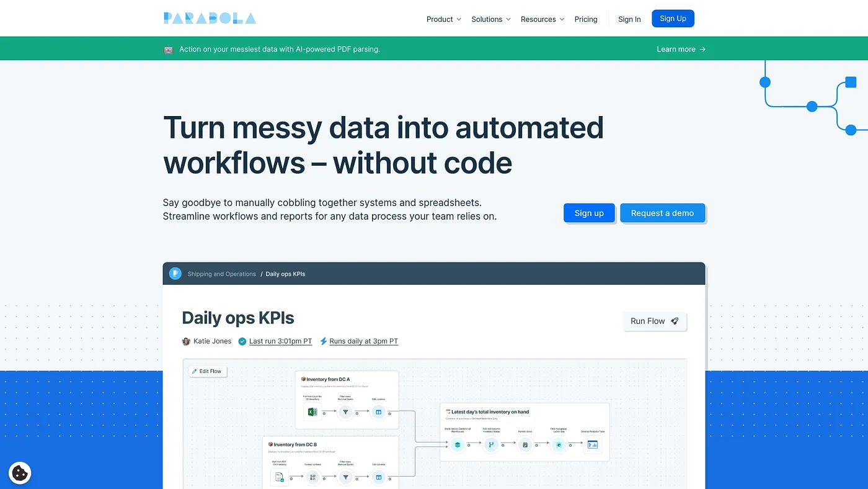Viewport: 868px width, 489px height.
Task: Expand the Product menu
Action: (444, 19)
